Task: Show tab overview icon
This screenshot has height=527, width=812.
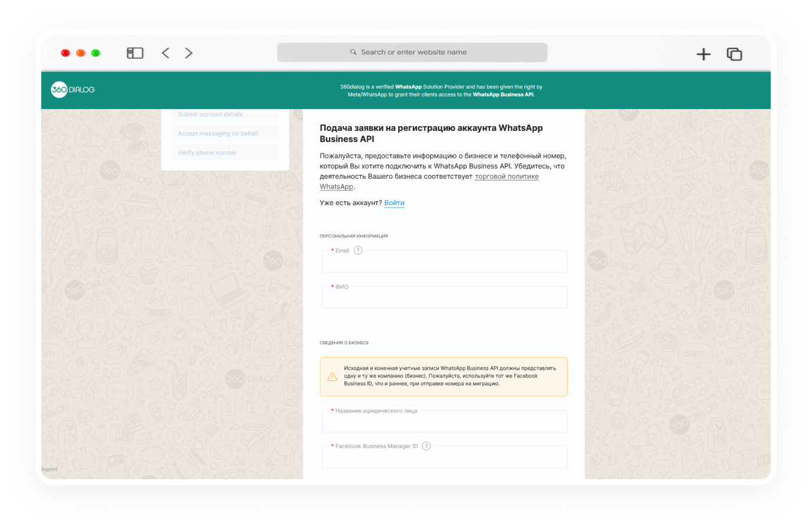Action: 734,54
